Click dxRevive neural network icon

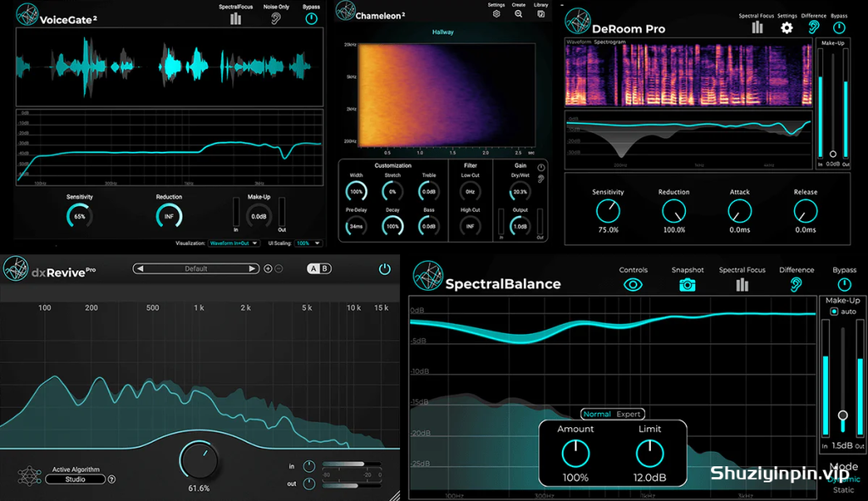coord(30,476)
